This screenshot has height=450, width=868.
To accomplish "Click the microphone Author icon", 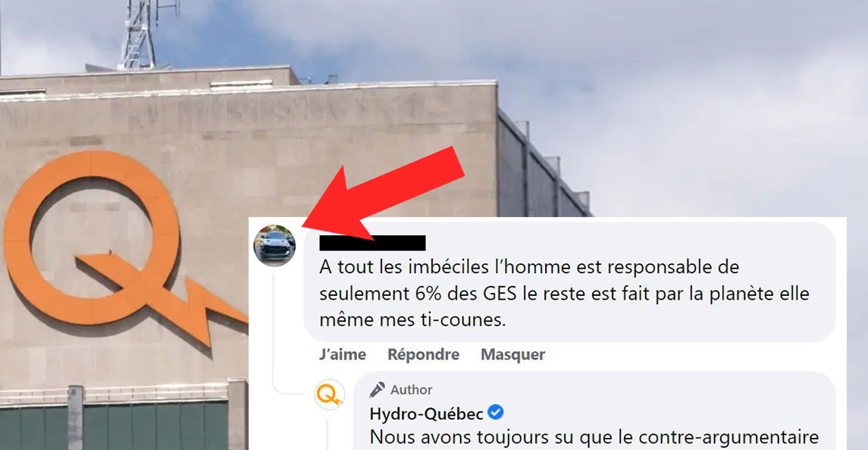I will [x=378, y=389].
